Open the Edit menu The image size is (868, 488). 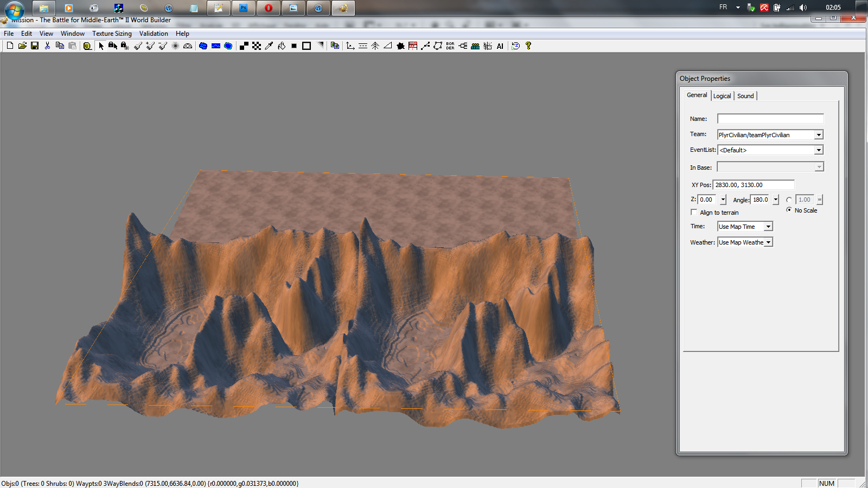(27, 34)
